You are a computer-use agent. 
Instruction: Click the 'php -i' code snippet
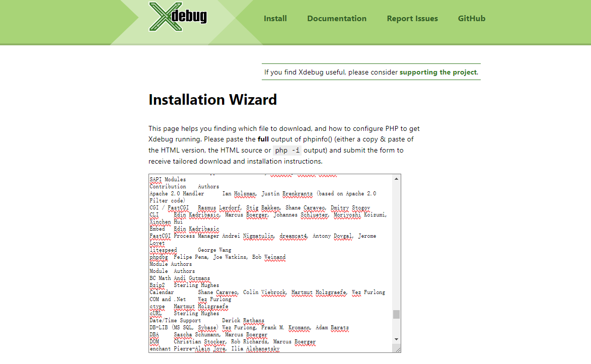coord(287,151)
